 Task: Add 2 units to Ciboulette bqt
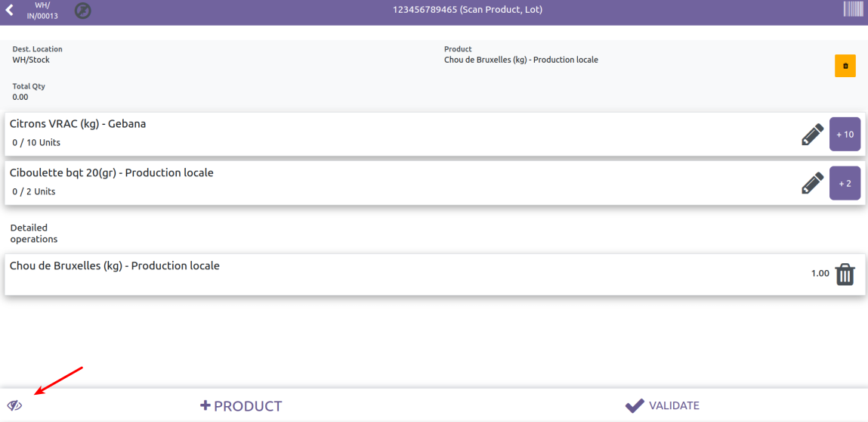[x=845, y=183]
